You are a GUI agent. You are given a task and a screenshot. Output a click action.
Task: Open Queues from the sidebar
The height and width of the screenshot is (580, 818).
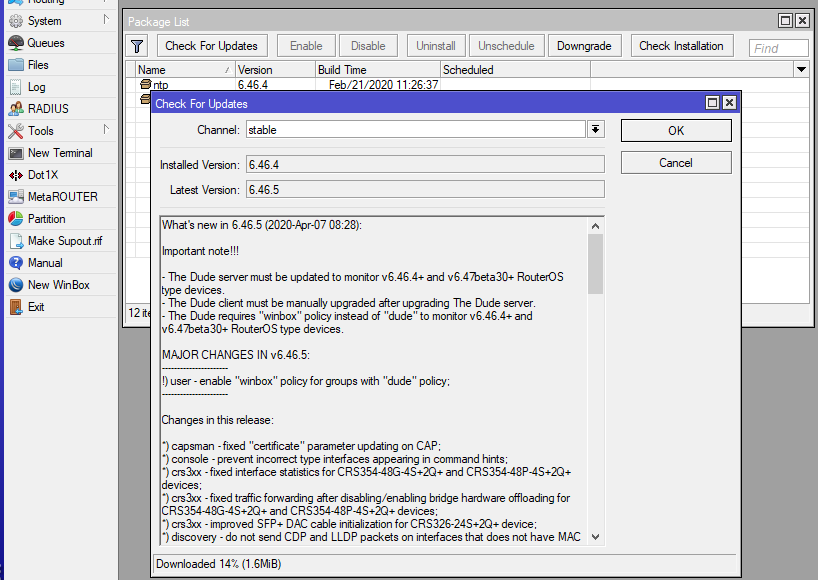click(45, 43)
